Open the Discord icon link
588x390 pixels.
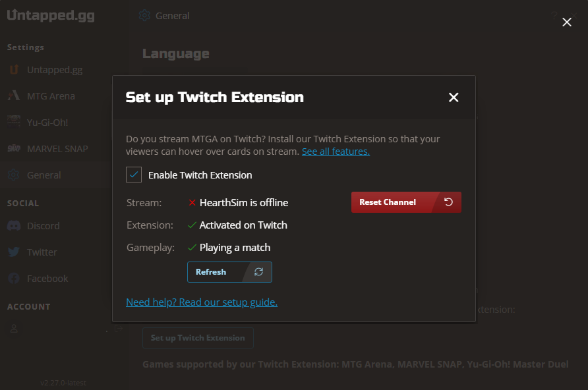(x=14, y=226)
